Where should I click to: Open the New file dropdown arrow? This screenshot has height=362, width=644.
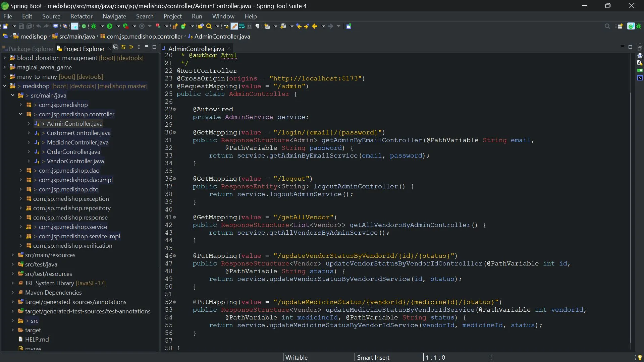(x=14, y=26)
